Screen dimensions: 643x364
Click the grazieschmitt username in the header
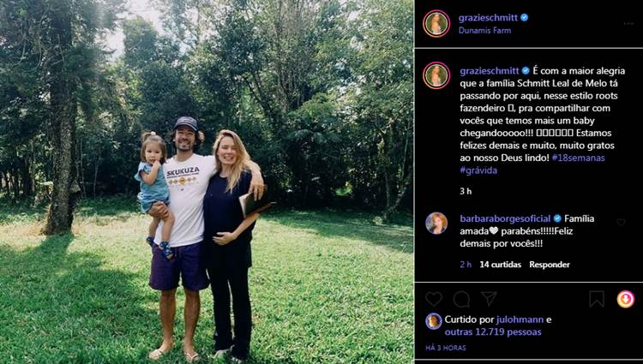click(489, 17)
